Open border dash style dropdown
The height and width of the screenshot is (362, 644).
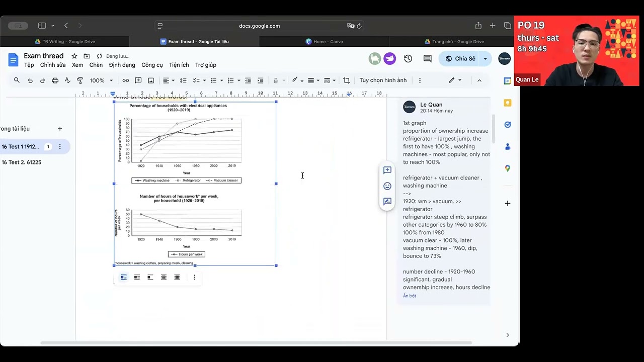[x=330, y=80]
